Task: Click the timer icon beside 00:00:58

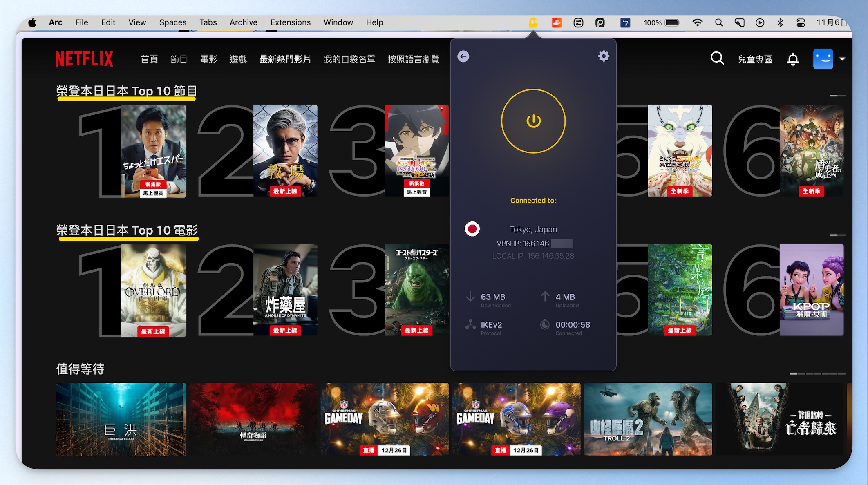Action: (545, 324)
